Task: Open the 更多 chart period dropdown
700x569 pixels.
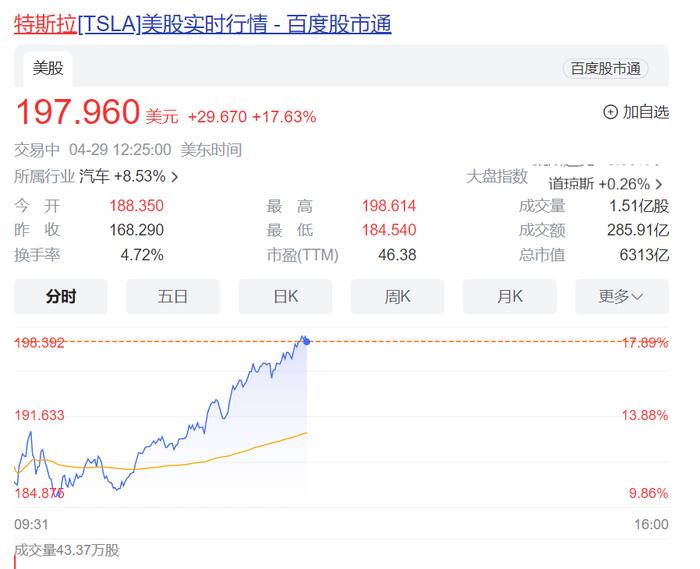Action: pos(621,296)
